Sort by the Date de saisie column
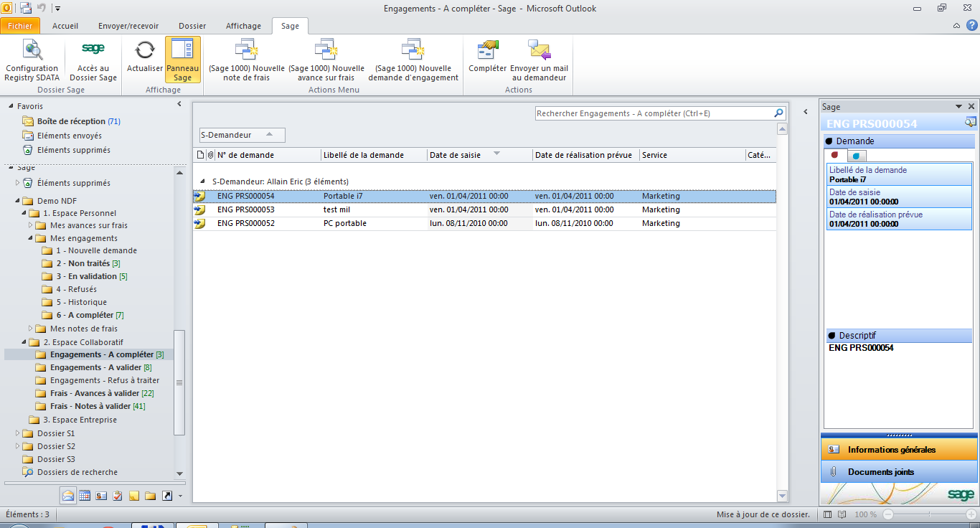The image size is (980, 528). coord(479,155)
